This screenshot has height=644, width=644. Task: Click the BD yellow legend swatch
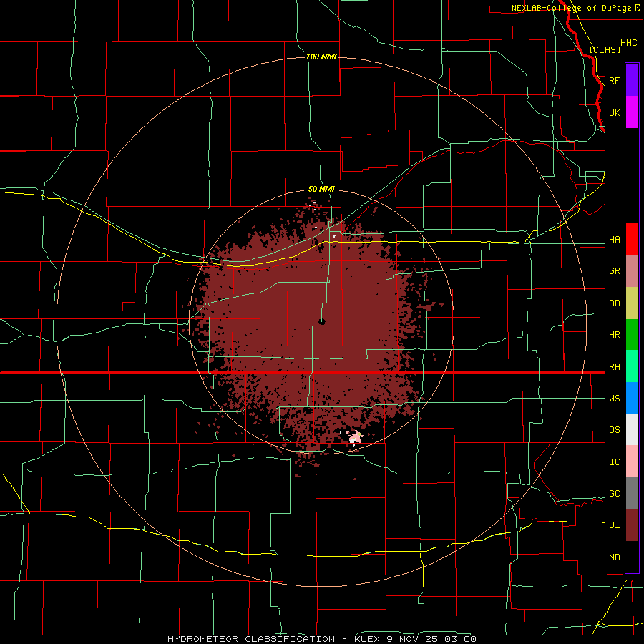pyautogui.click(x=632, y=303)
